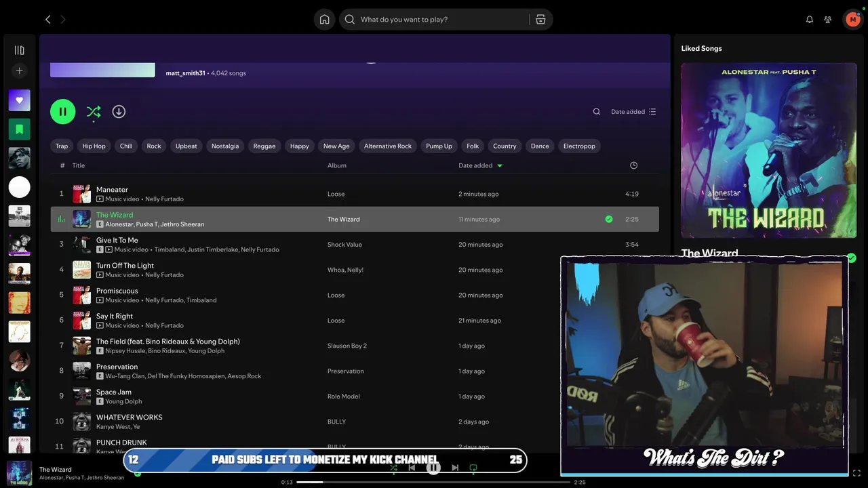Viewport: 868px width, 488px height.
Task: Open Friend Activity icon
Action: (x=828, y=20)
